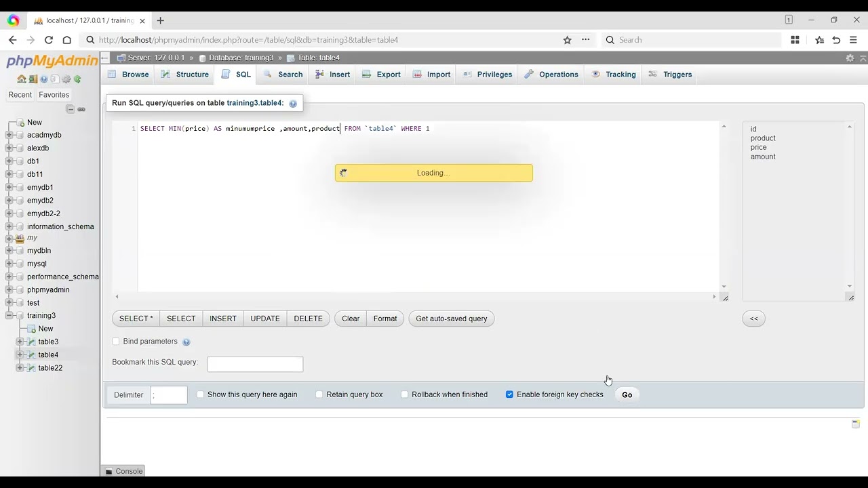Toggle Retain query box checkbox

tap(319, 394)
